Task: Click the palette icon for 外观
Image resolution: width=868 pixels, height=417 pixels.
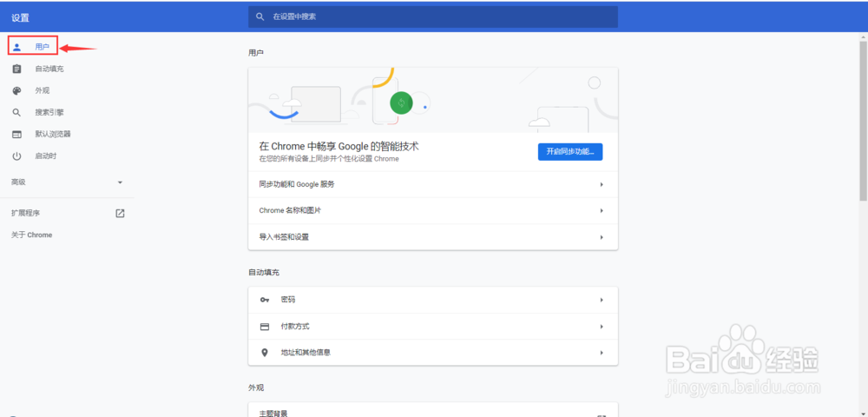Action: coord(16,91)
